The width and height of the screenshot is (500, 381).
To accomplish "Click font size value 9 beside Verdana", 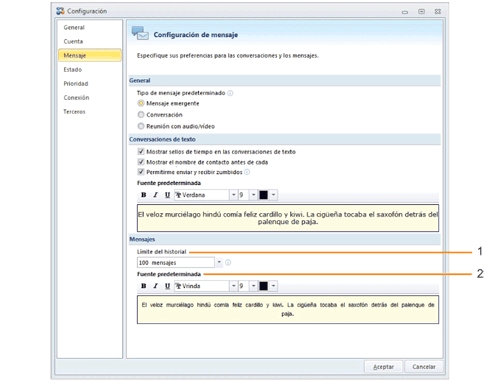I will click(x=243, y=195).
